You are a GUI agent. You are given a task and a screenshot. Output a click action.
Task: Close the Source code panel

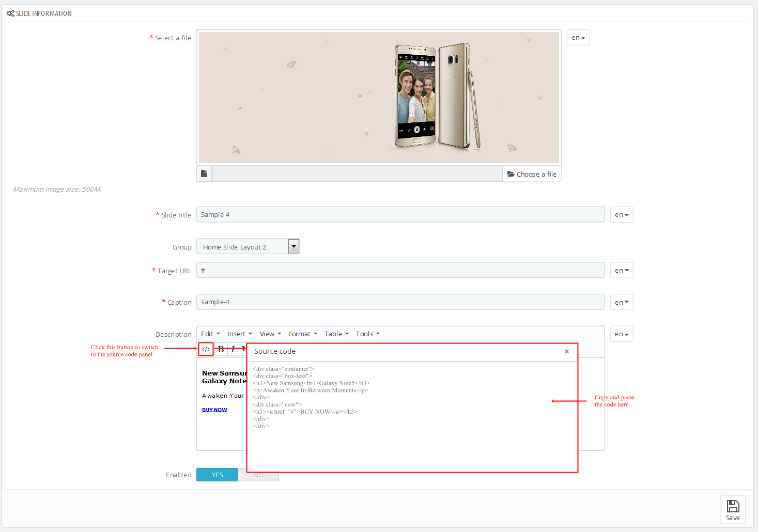click(567, 351)
